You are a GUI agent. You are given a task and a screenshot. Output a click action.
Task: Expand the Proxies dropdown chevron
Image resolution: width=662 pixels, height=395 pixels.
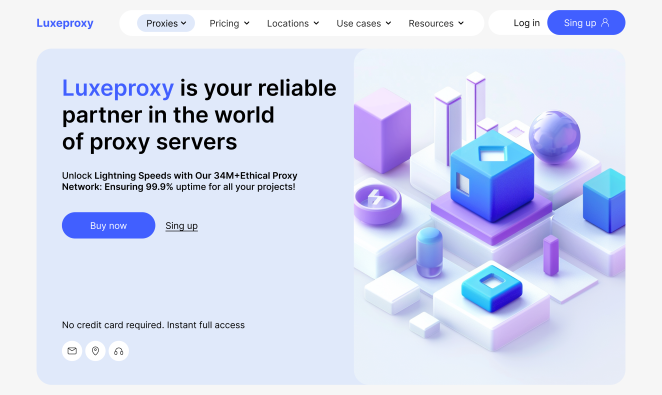(x=184, y=23)
